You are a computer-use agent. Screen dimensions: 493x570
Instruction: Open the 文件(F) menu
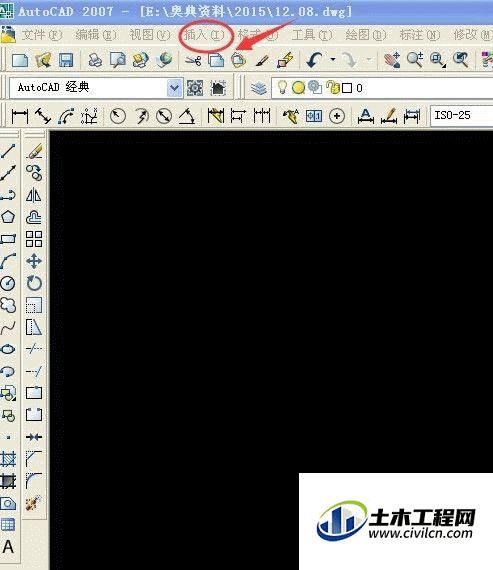42,35
